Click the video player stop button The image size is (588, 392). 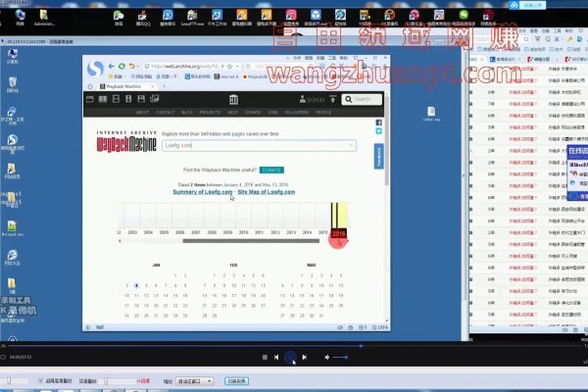point(265,358)
